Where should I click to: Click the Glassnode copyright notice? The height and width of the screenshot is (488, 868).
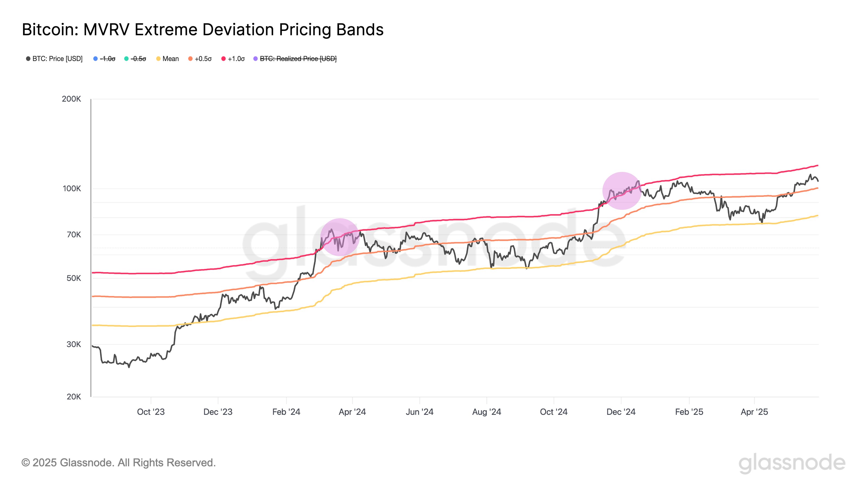pyautogui.click(x=119, y=463)
